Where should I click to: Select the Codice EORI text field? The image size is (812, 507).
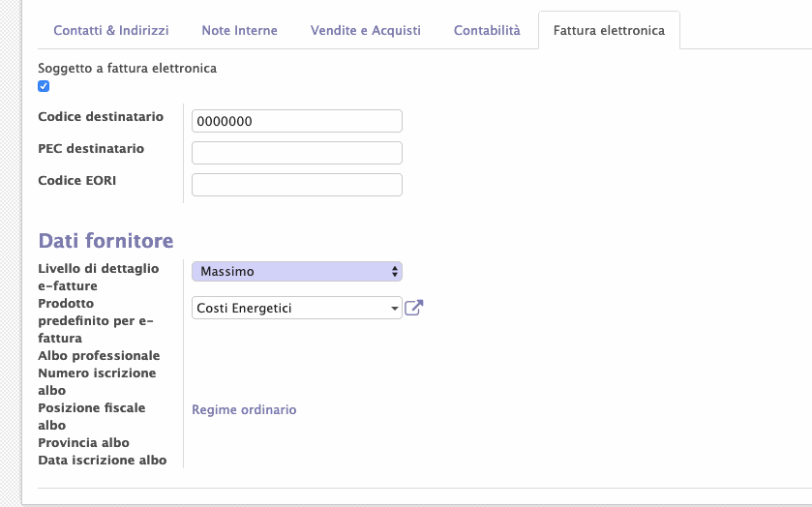pyautogui.click(x=297, y=185)
